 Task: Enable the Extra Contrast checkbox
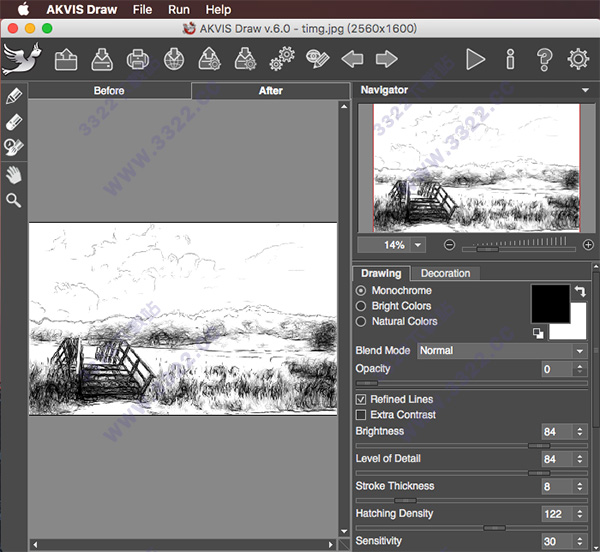362,415
